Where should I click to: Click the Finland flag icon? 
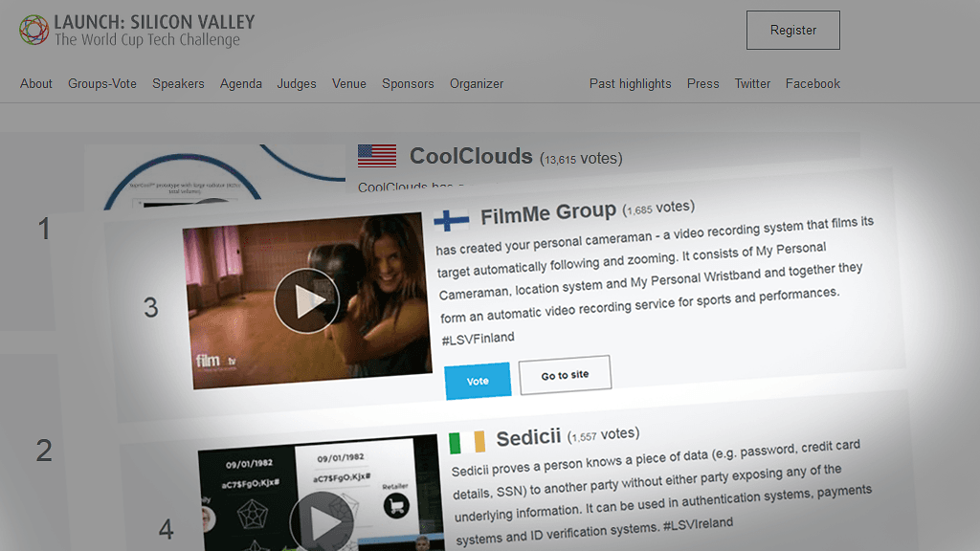(452, 220)
